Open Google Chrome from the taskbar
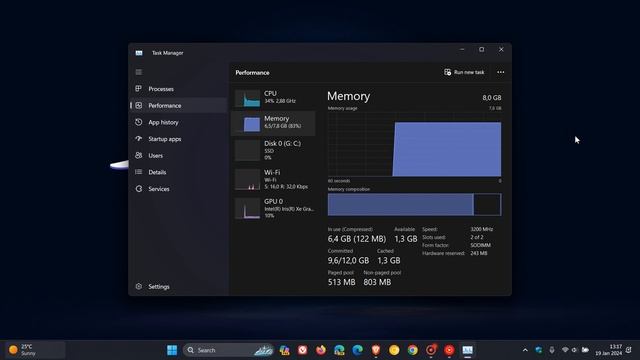Image resolution: width=640 pixels, height=360 pixels. pyautogui.click(x=413, y=350)
